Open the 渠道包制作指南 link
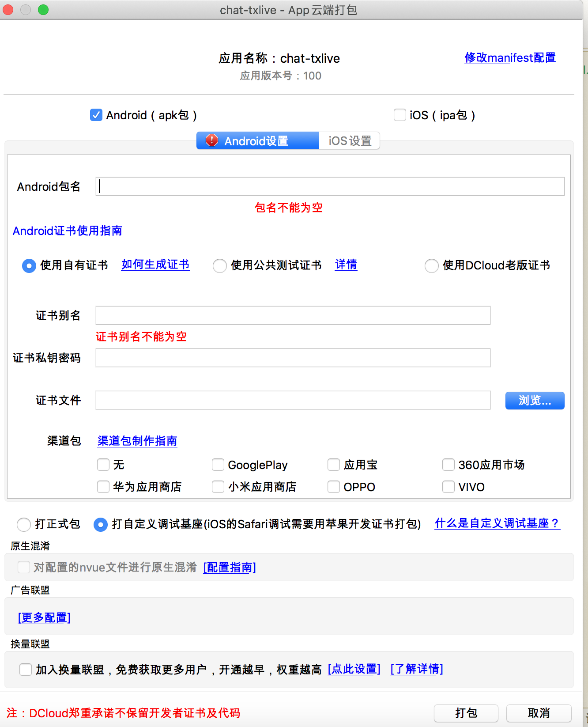The height and width of the screenshot is (727, 588). point(137,441)
